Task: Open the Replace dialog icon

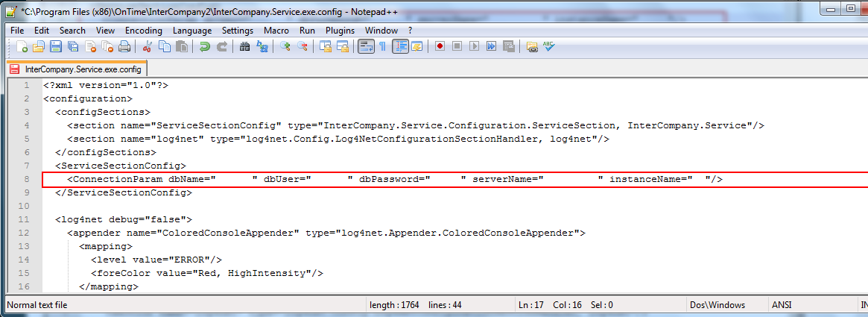Action: [262, 47]
